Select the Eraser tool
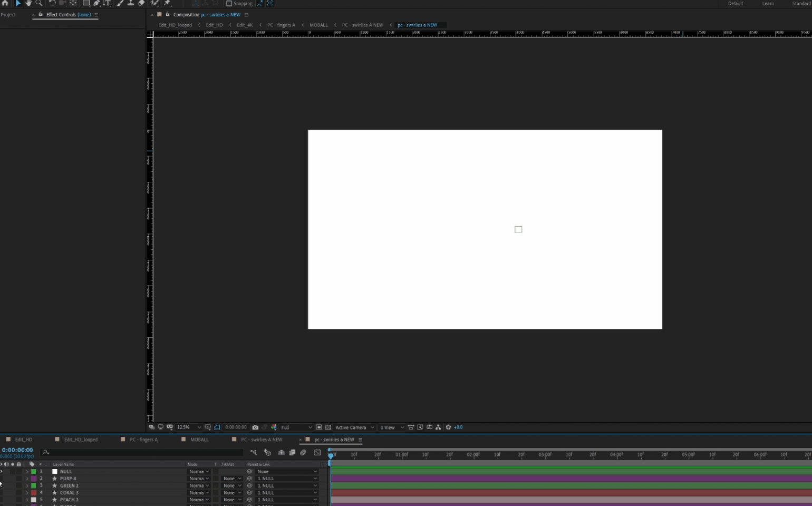812x506 pixels. tap(141, 3)
